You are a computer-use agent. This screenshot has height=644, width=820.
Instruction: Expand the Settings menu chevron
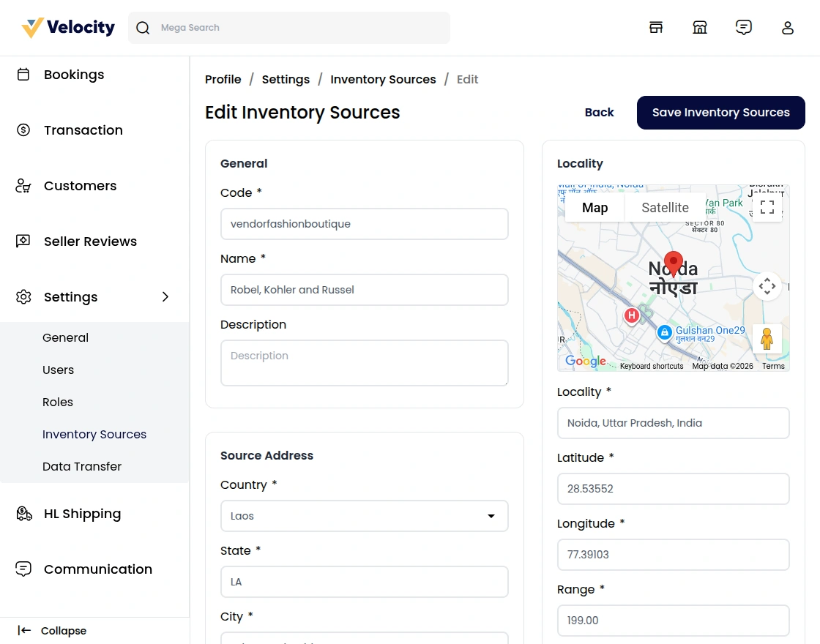tap(165, 297)
